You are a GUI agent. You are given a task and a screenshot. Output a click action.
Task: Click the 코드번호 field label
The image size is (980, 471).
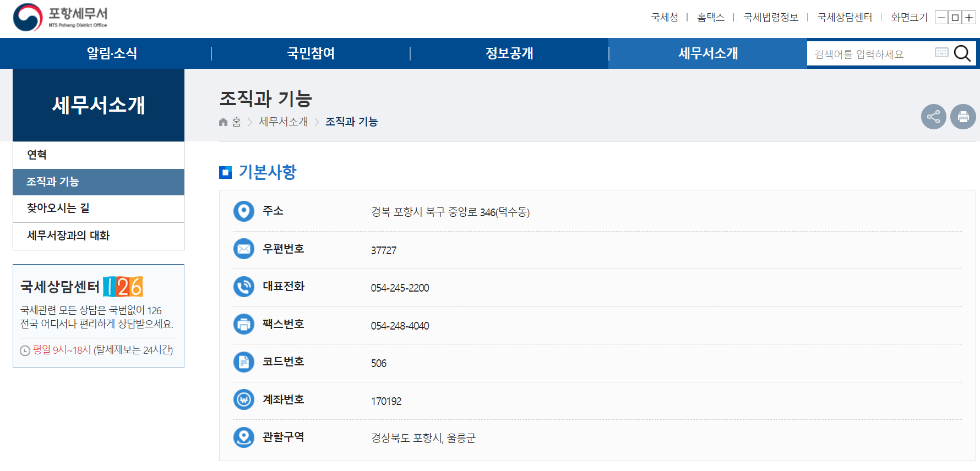pos(284,362)
